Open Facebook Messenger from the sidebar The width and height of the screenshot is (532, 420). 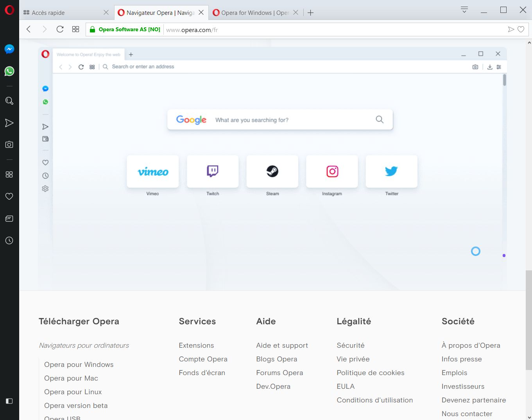(9, 49)
